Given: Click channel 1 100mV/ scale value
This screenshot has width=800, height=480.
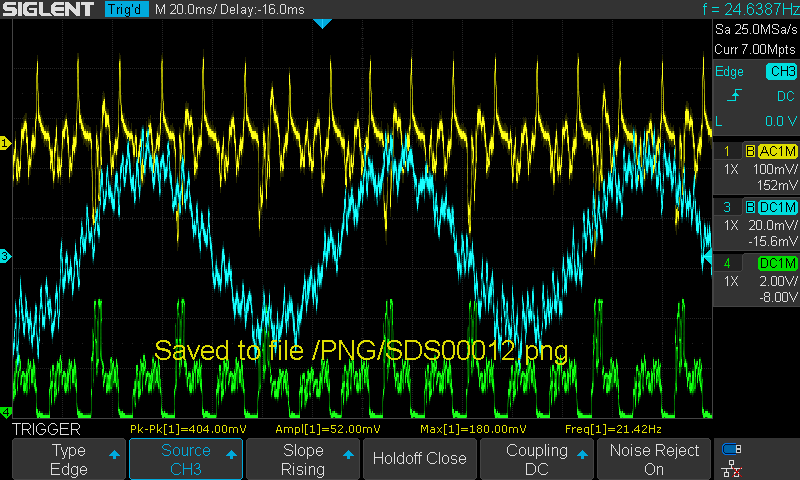Looking at the screenshot, I should pos(775,169).
